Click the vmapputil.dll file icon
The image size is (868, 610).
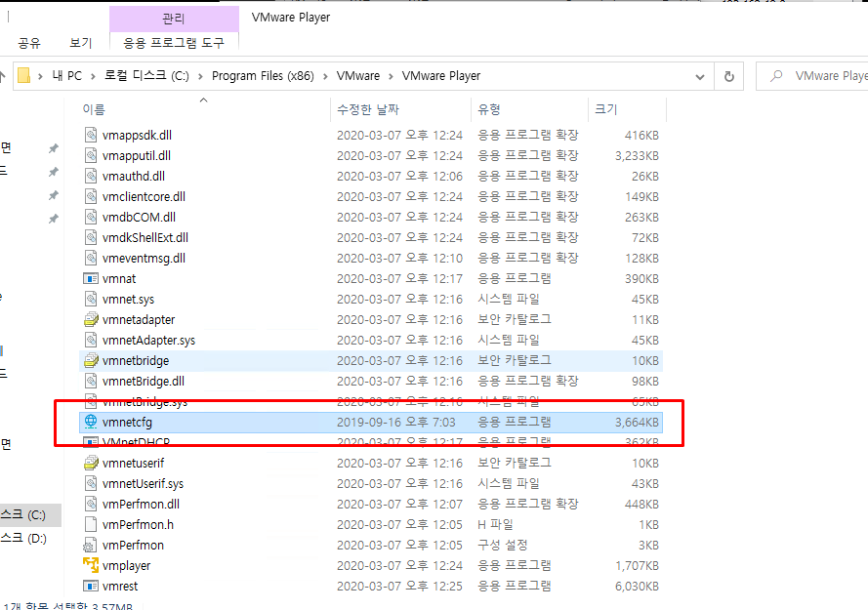[91, 155]
